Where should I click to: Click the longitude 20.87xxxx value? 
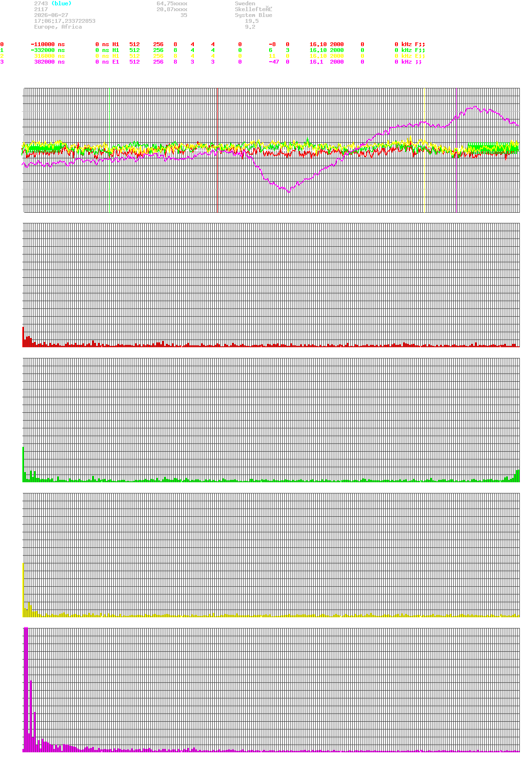(x=172, y=9)
